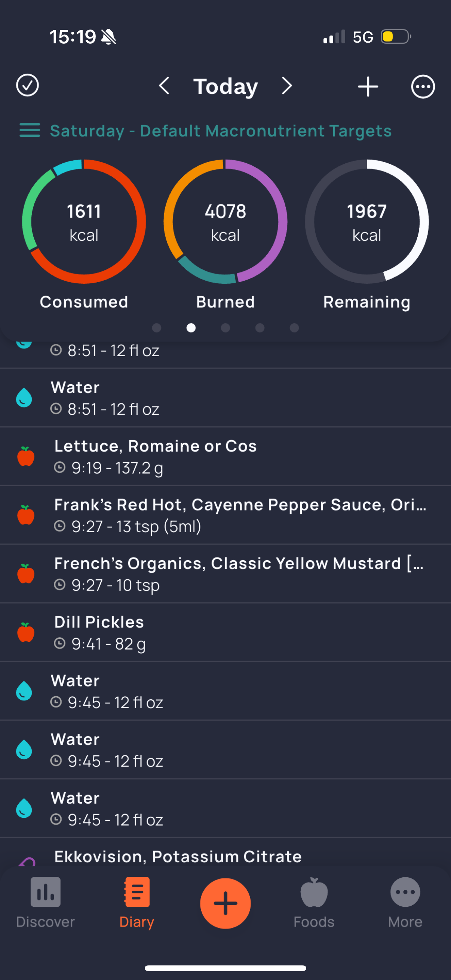The height and width of the screenshot is (980, 451).
Task: Go to next day with right chevron
Action: coord(287,86)
